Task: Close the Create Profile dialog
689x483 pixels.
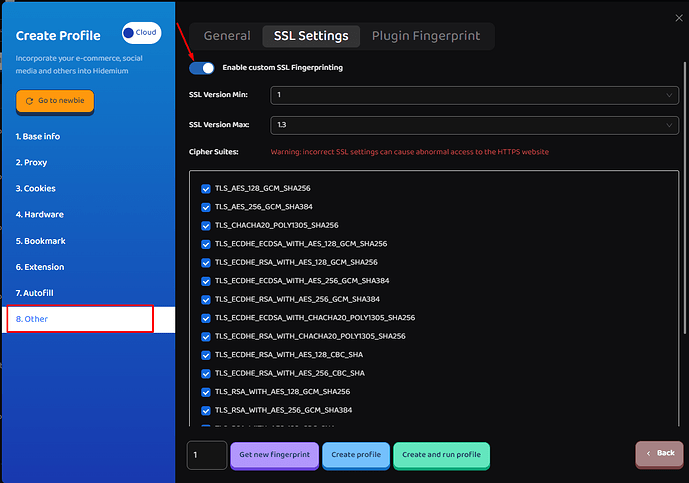Action: (679, 18)
